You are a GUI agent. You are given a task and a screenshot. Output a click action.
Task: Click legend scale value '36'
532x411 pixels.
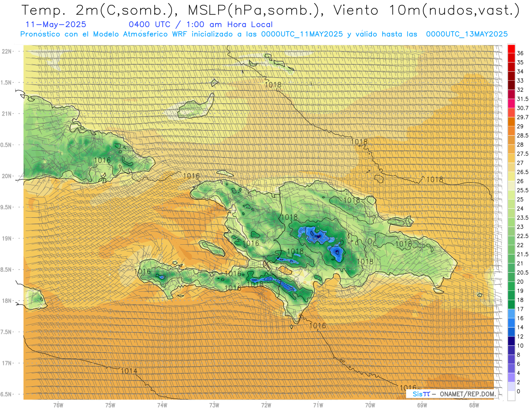tap(520, 53)
